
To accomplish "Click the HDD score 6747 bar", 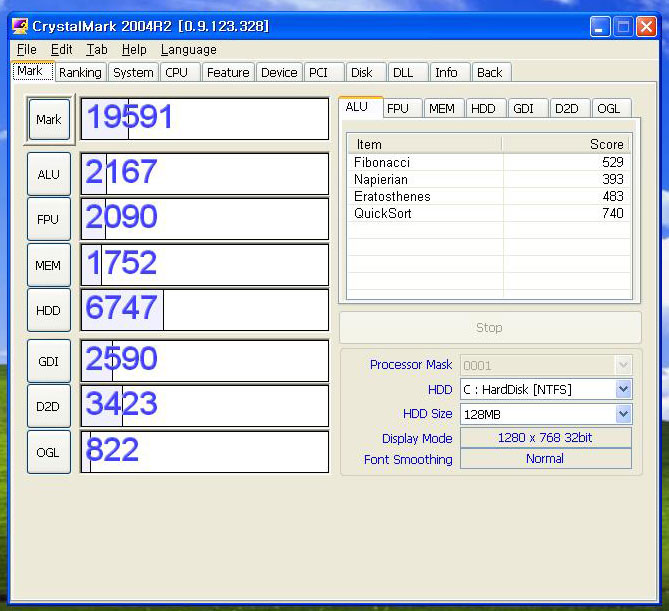I will click(x=205, y=310).
